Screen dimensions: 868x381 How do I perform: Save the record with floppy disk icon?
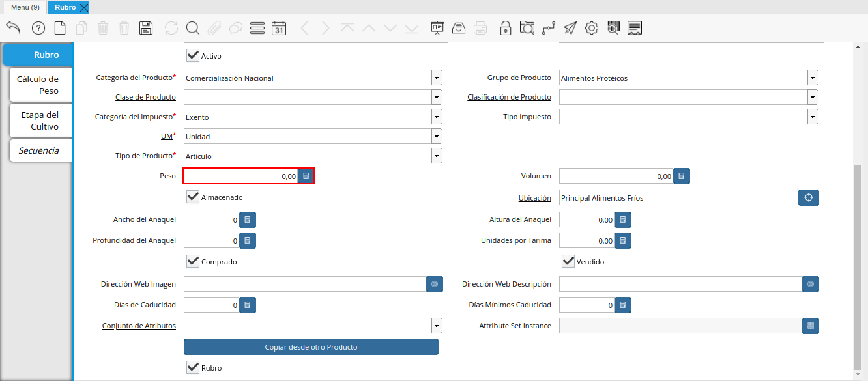coord(147,28)
